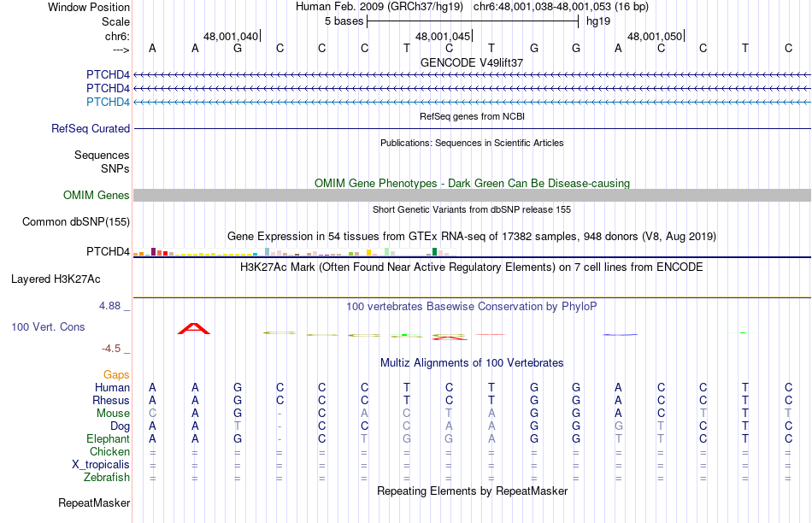Image resolution: width=812 pixels, height=523 pixels.
Task: Click Repeating Elements by RepeatMasker title
Action: 472,491
